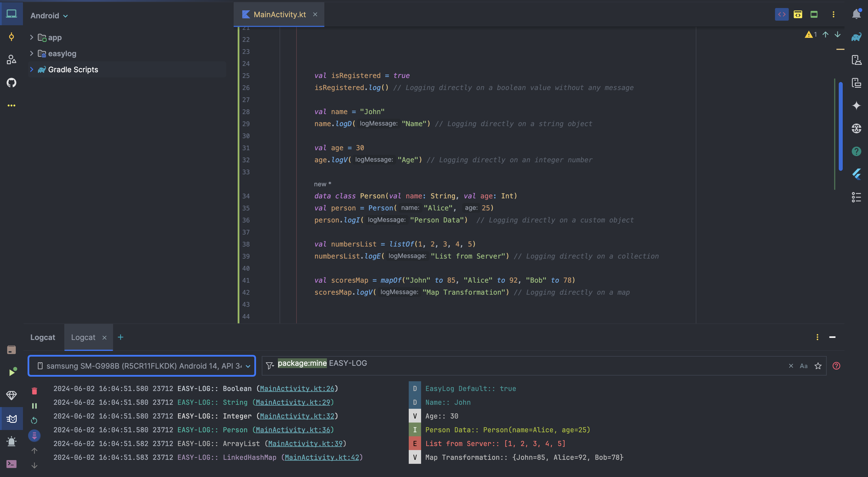
Task: Toggle match case Aa in filter field
Action: (x=804, y=366)
